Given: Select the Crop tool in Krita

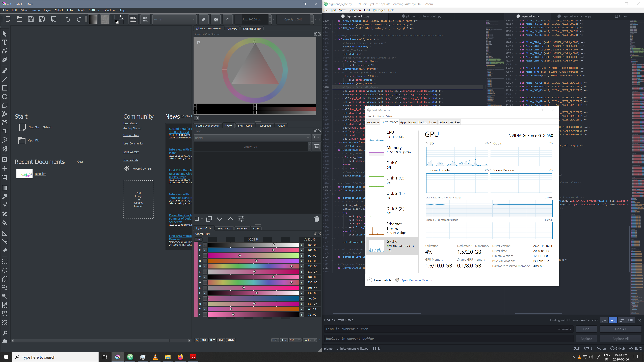Looking at the screenshot, I should click(5, 177).
